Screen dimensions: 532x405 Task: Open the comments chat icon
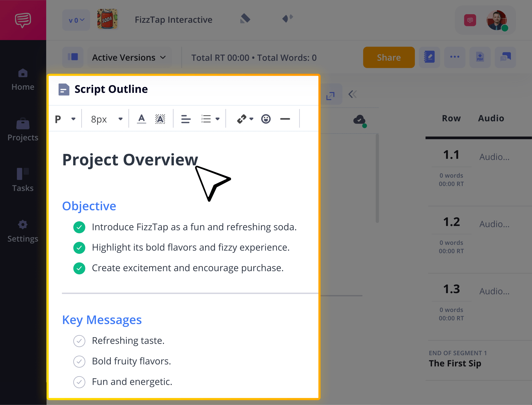click(x=505, y=57)
